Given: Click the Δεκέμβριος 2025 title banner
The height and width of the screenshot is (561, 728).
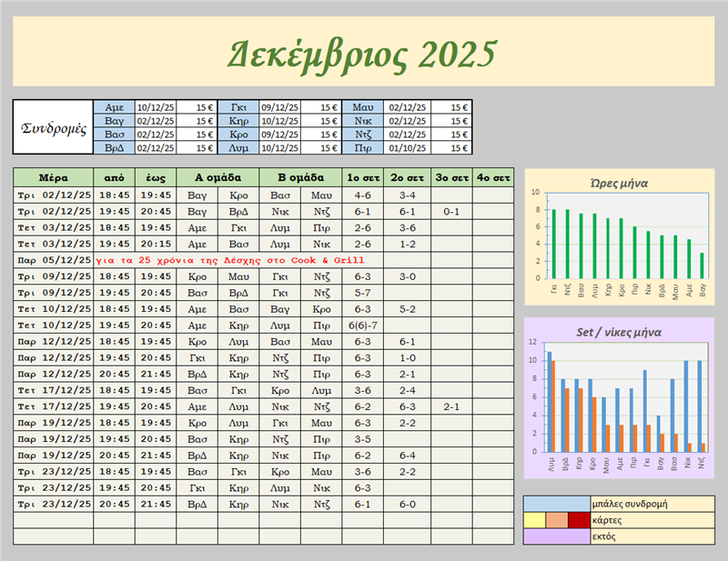Looking at the screenshot, I should pyautogui.click(x=363, y=54).
